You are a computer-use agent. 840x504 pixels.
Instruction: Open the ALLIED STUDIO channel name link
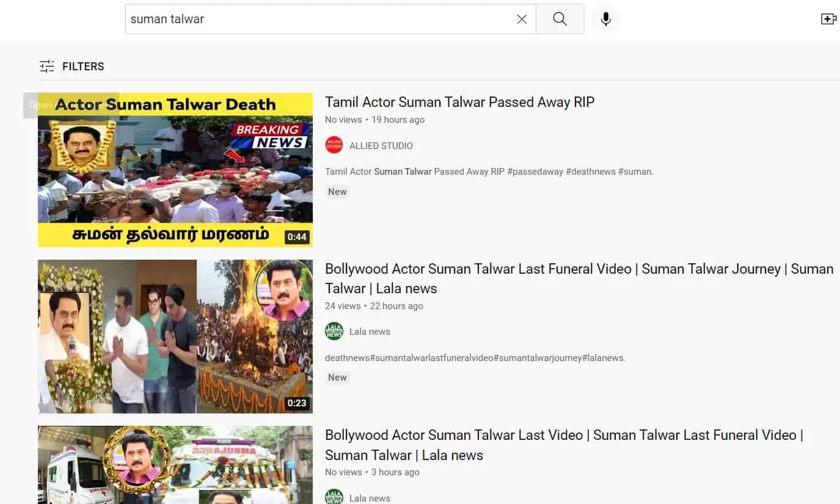click(x=381, y=146)
